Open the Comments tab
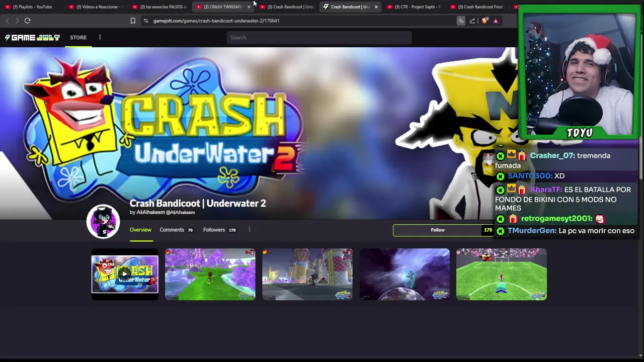The width and height of the screenshot is (644, 362). (176, 230)
